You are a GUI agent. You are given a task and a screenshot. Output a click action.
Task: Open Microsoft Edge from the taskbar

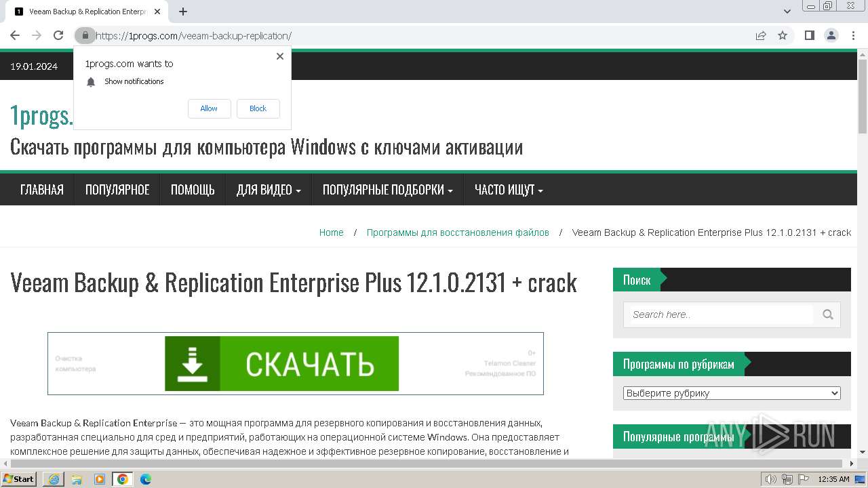pyautogui.click(x=146, y=479)
